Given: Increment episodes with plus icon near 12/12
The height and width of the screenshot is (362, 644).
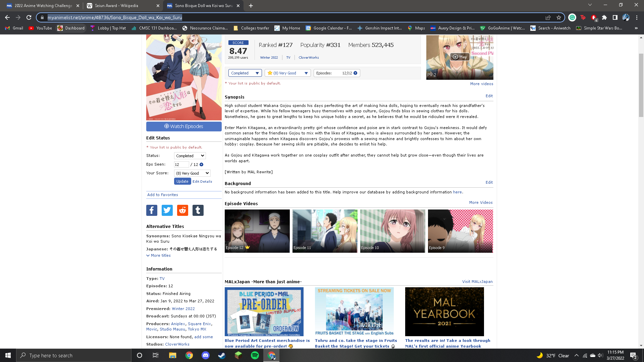Looking at the screenshot, I should [355, 73].
